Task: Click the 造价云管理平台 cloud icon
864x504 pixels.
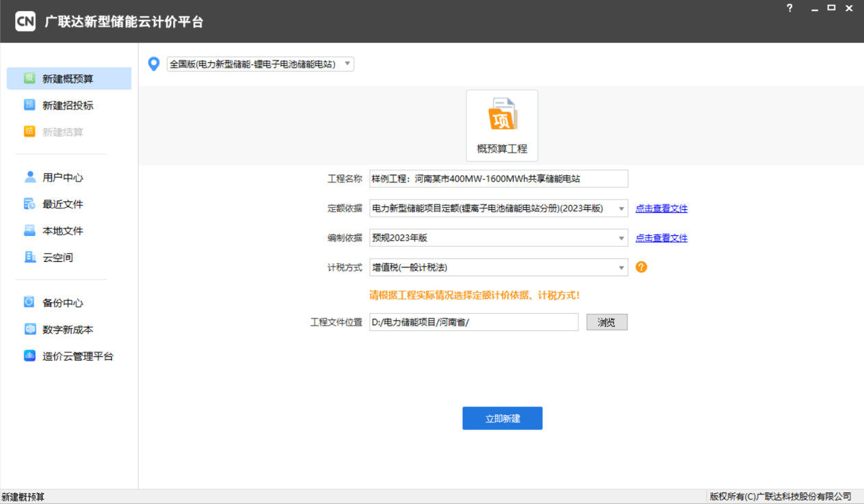Action: [x=29, y=356]
